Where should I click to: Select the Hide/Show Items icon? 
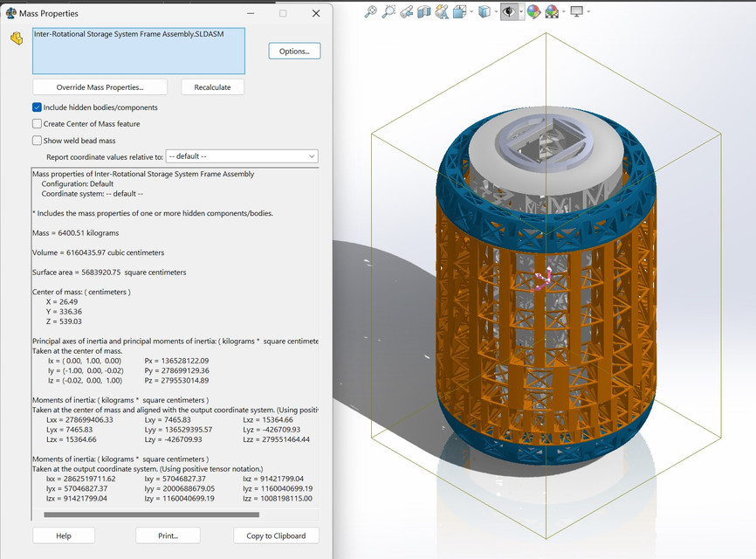click(508, 11)
